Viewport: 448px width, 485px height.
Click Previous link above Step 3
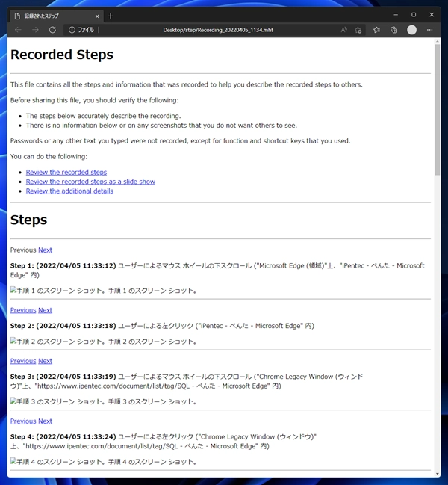click(23, 361)
